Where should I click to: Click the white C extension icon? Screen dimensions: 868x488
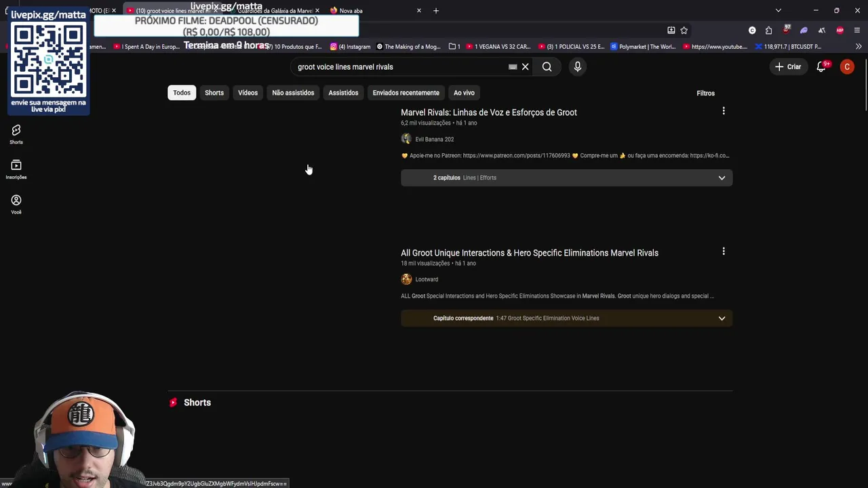point(752,30)
